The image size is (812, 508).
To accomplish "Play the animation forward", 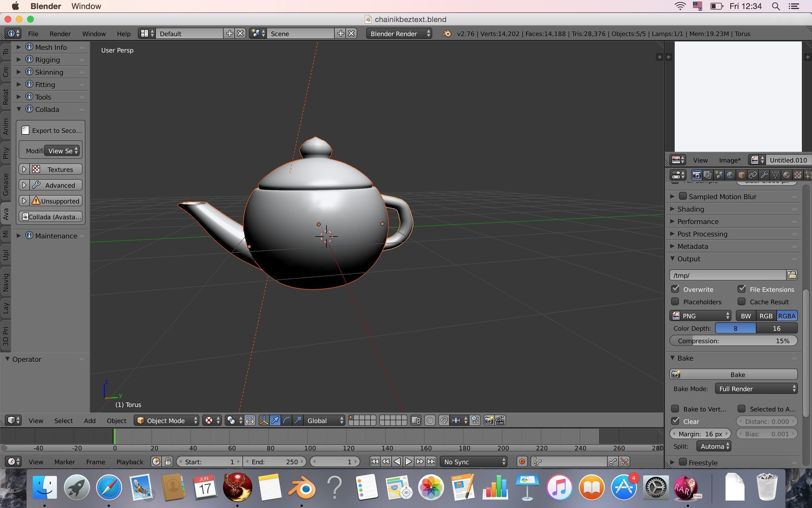I will coord(408,462).
